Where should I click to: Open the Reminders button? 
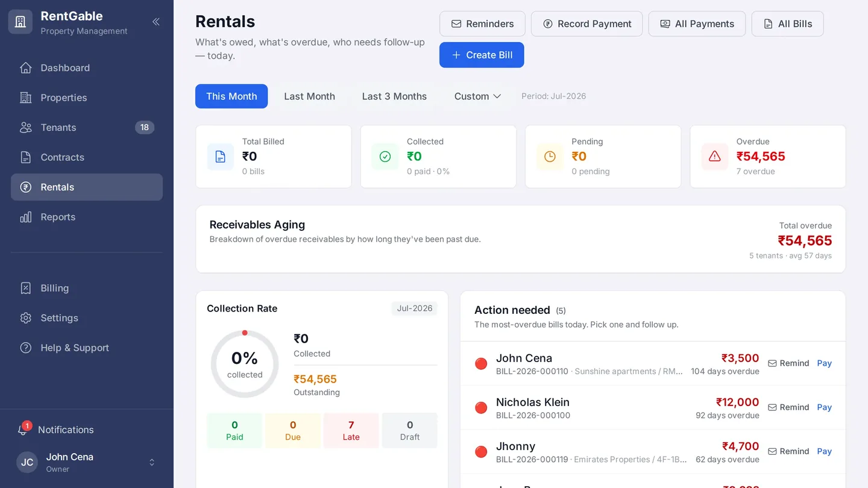coord(482,24)
